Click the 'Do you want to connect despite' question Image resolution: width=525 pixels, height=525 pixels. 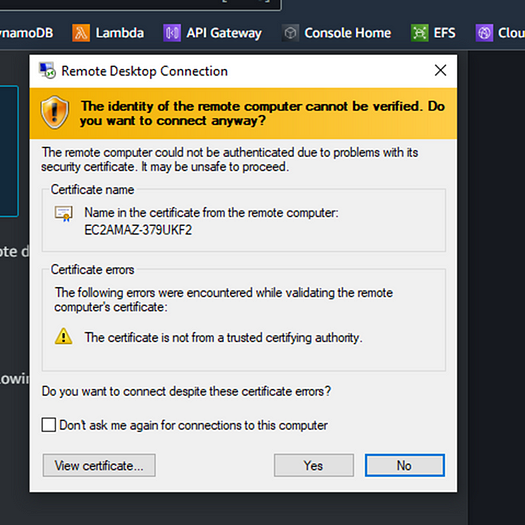(x=186, y=391)
